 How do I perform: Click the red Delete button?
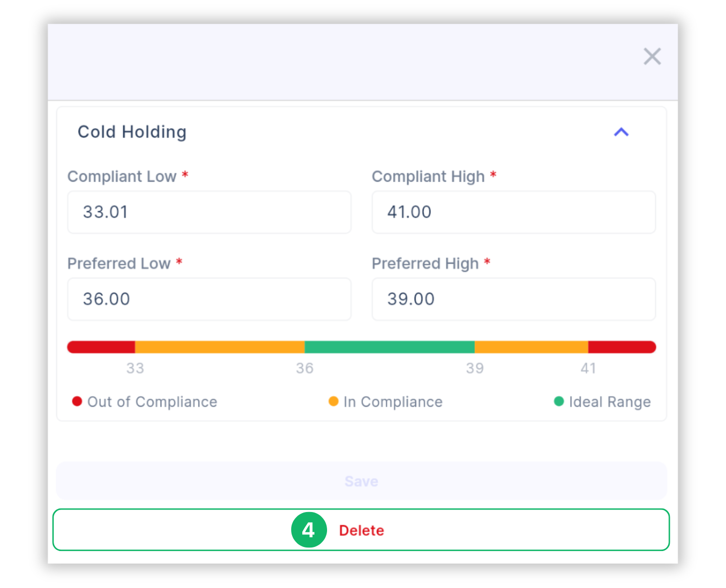(361, 530)
